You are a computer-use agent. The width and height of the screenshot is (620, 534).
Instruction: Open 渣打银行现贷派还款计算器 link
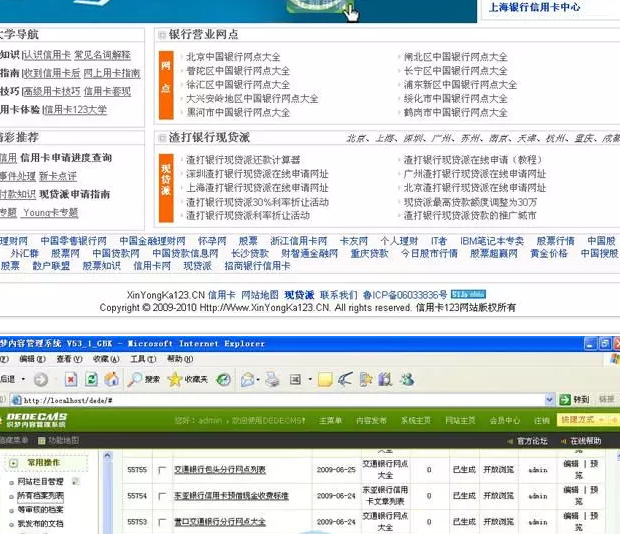(243, 160)
